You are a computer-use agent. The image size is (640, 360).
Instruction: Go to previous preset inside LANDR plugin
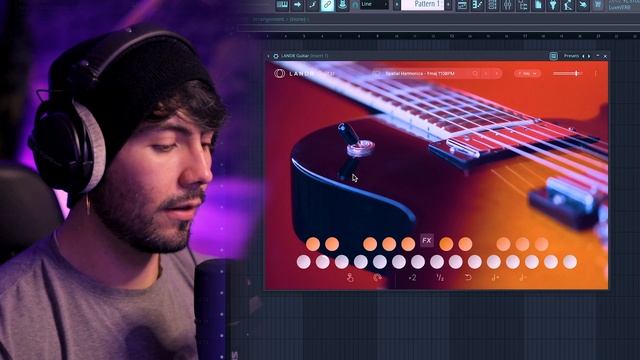486,73
